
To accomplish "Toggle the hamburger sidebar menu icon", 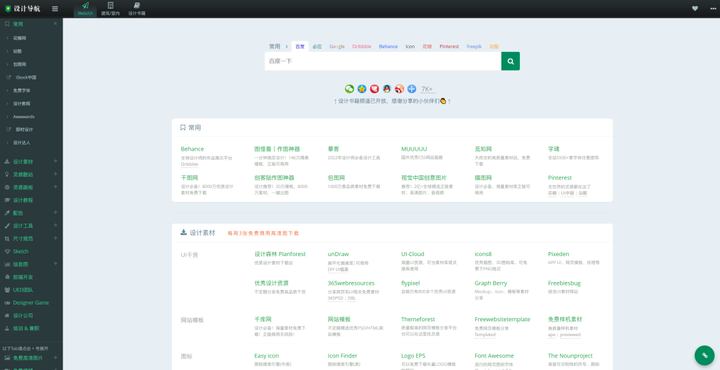I will [x=55, y=9].
